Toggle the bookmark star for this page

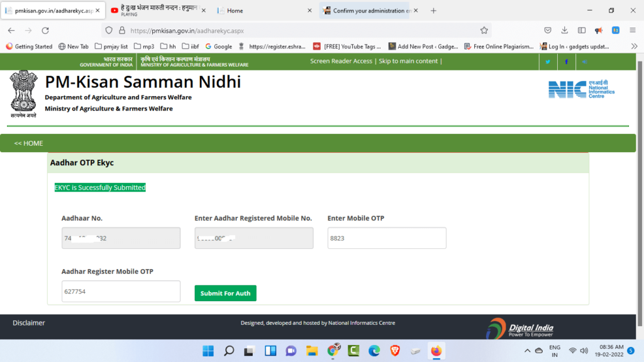[484, 30]
